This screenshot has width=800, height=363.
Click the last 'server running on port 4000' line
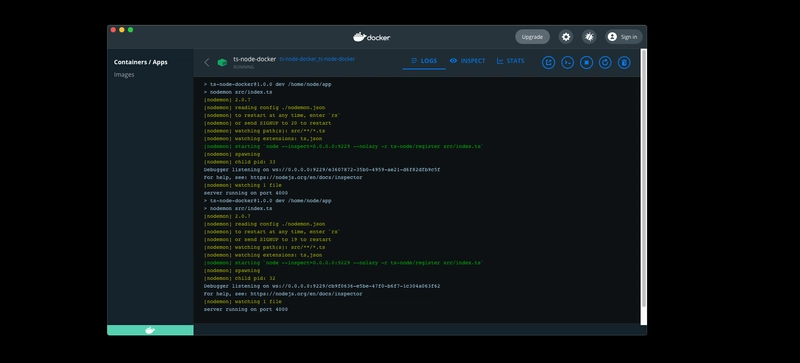(x=245, y=309)
